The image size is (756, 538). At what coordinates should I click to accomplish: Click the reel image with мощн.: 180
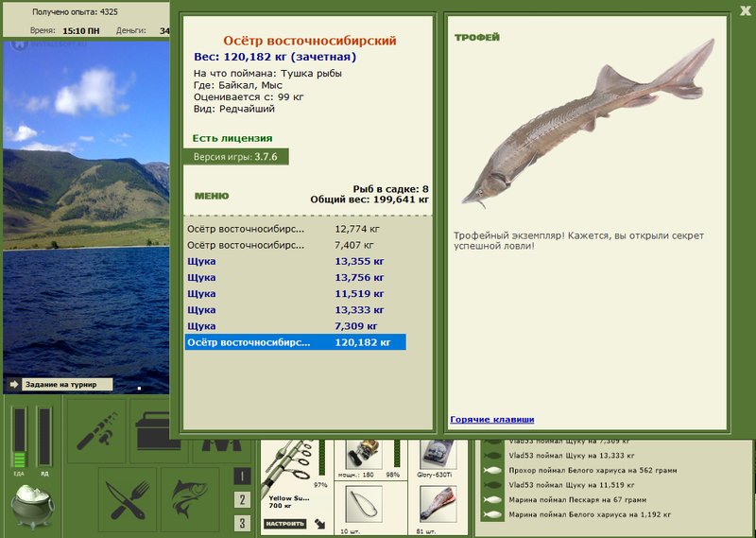tap(364, 454)
